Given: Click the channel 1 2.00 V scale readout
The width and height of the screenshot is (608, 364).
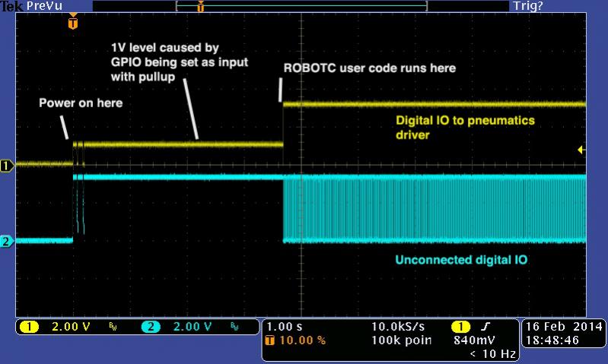Looking at the screenshot, I should coord(71,327).
